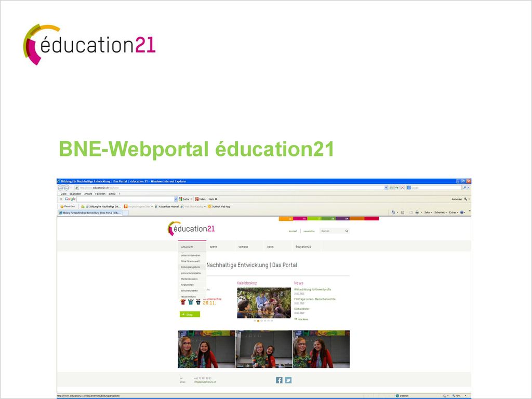532x399 pixels.
Task: Click the compatibility view icon by address bar
Action: (x=391, y=188)
